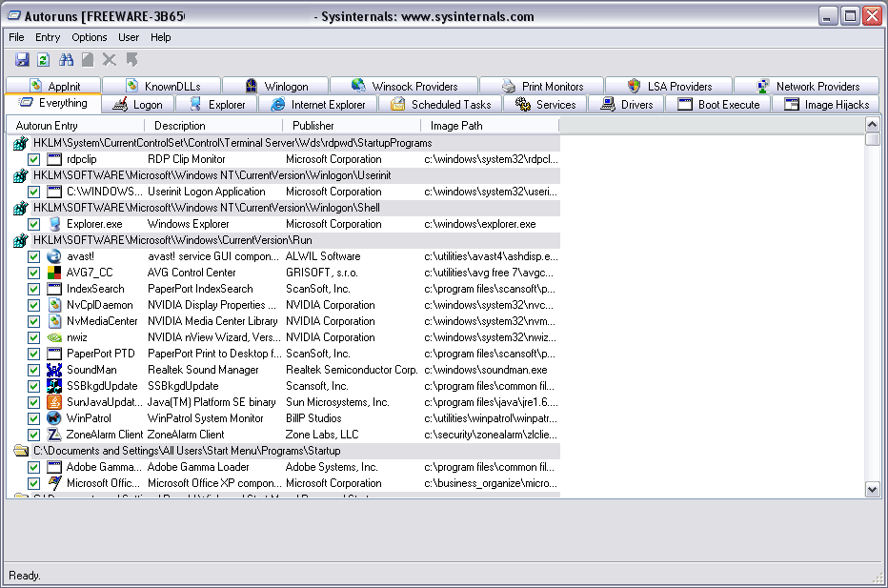Click the Jump To toolbar icon
Image resolution: width=888 pixels, height=588 pixels.
[131, 60]
